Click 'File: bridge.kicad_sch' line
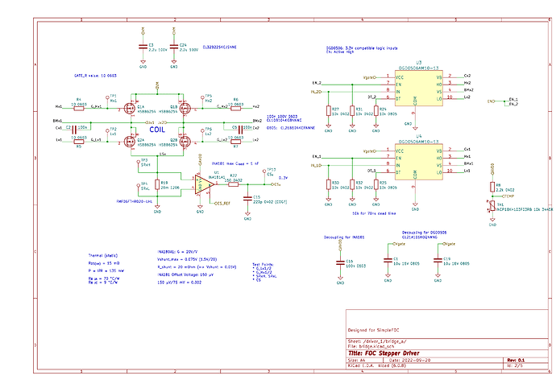Screen dimensions: 556x392 pos(371,346)
